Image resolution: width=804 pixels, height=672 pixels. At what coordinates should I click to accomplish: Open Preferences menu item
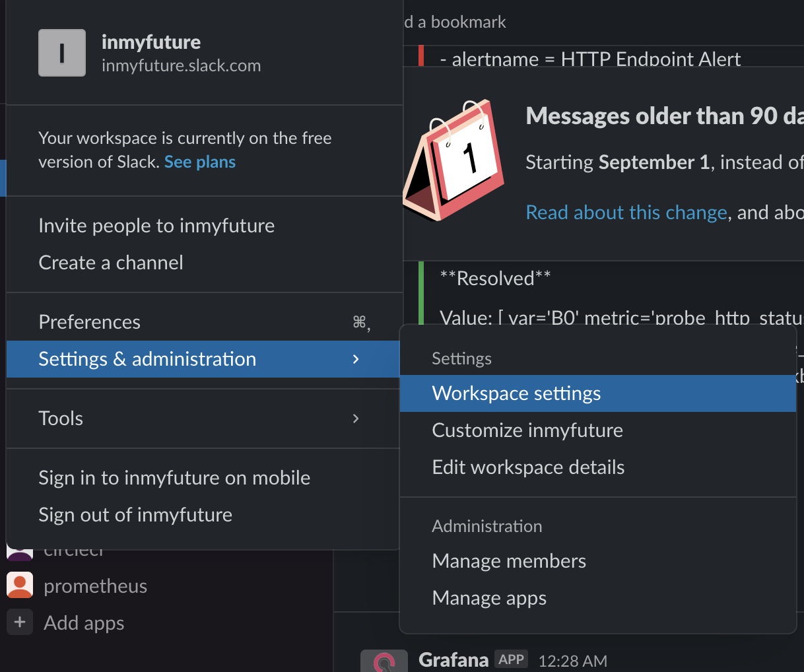[203, 322]
